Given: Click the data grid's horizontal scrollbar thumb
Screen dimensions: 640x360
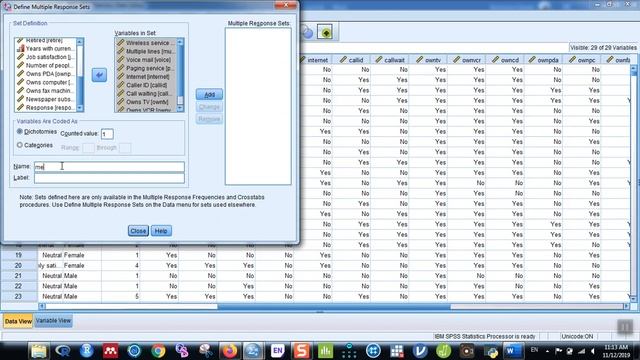Looking at the screenshot, I should (334, 307).
